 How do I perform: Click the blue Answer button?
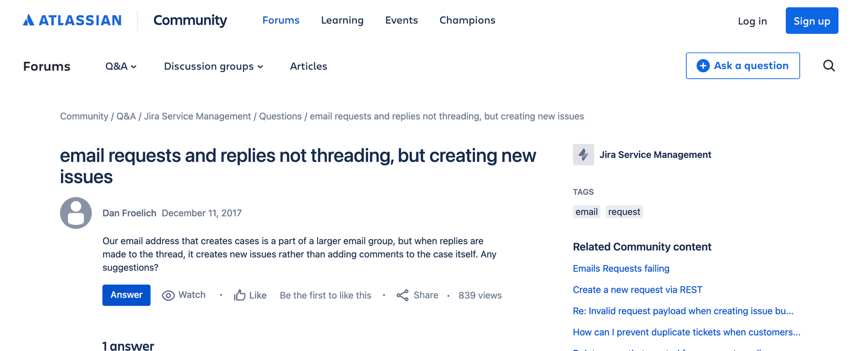[126, 295]
